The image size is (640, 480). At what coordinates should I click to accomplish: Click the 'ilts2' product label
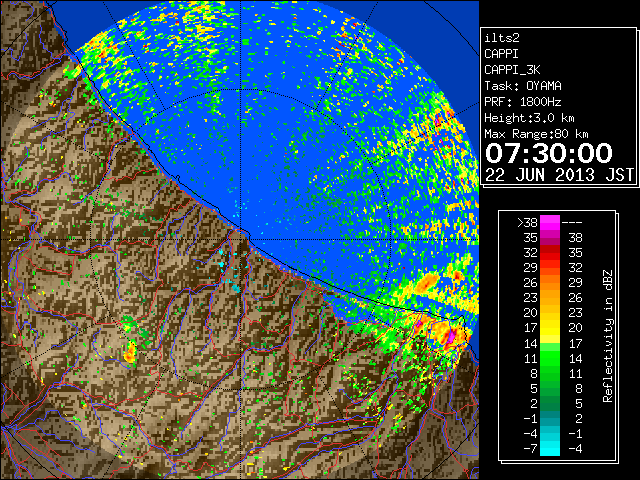coord(502,38)
